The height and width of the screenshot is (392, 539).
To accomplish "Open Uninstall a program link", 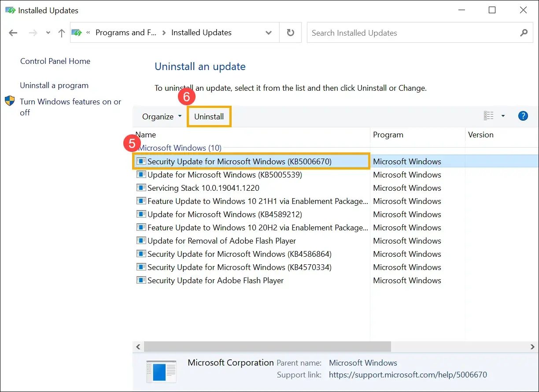I will click(x=54, y=85).
